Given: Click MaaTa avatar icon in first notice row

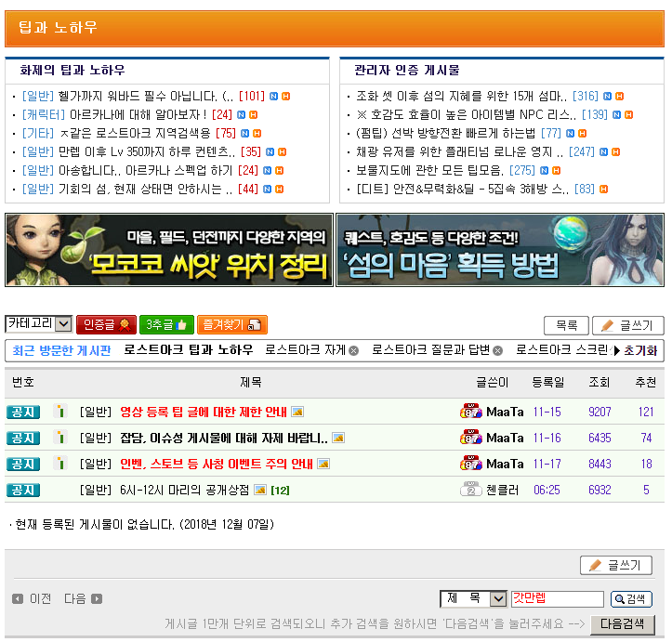Looking at the screenshot, I should click(x=470, y=412).
